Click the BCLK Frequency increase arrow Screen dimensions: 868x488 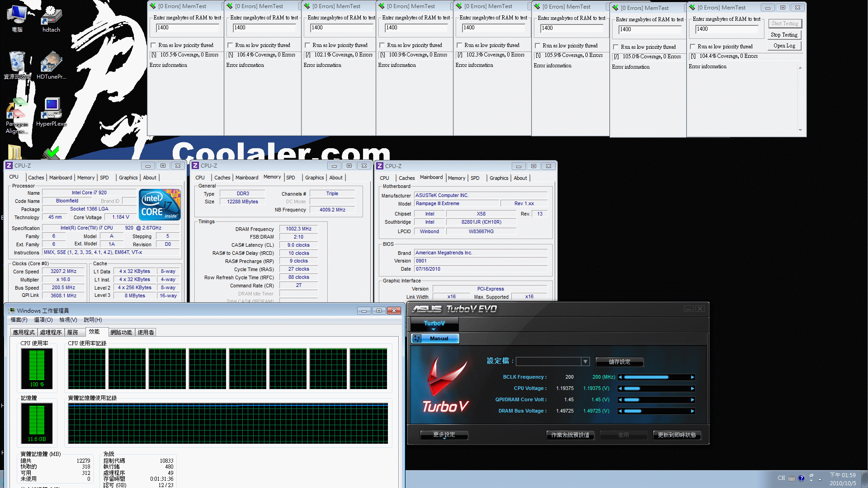coord(692,377)
